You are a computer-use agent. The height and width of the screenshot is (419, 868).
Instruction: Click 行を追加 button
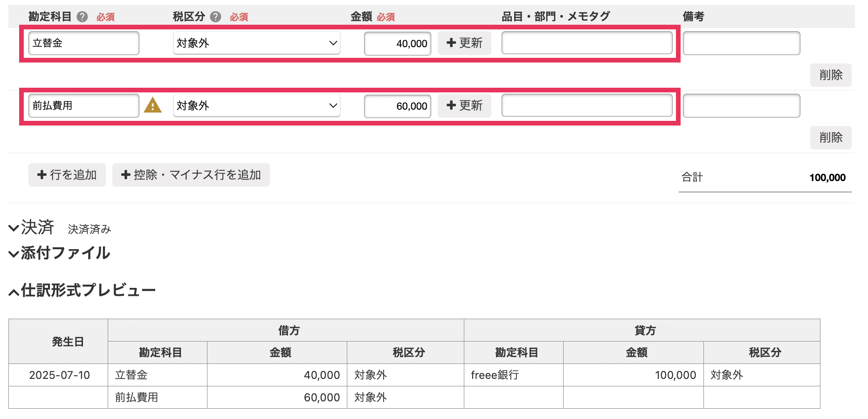67,175
